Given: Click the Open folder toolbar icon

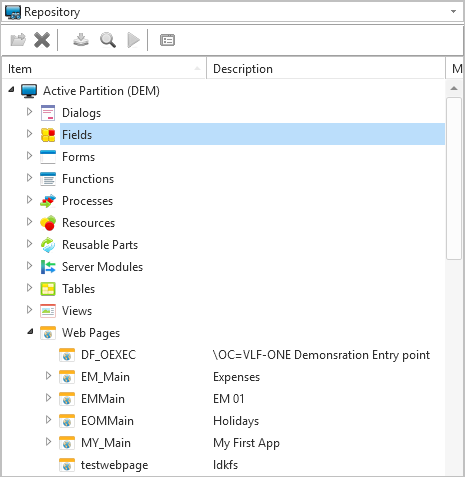Looking at the screenshot, I should click(18, 40).
